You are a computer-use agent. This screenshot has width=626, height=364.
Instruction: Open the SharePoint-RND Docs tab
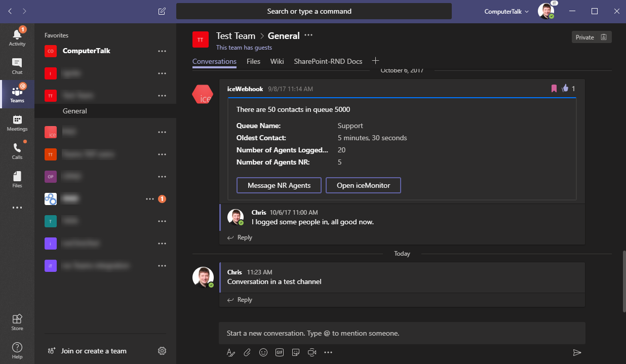pos(328,61)
